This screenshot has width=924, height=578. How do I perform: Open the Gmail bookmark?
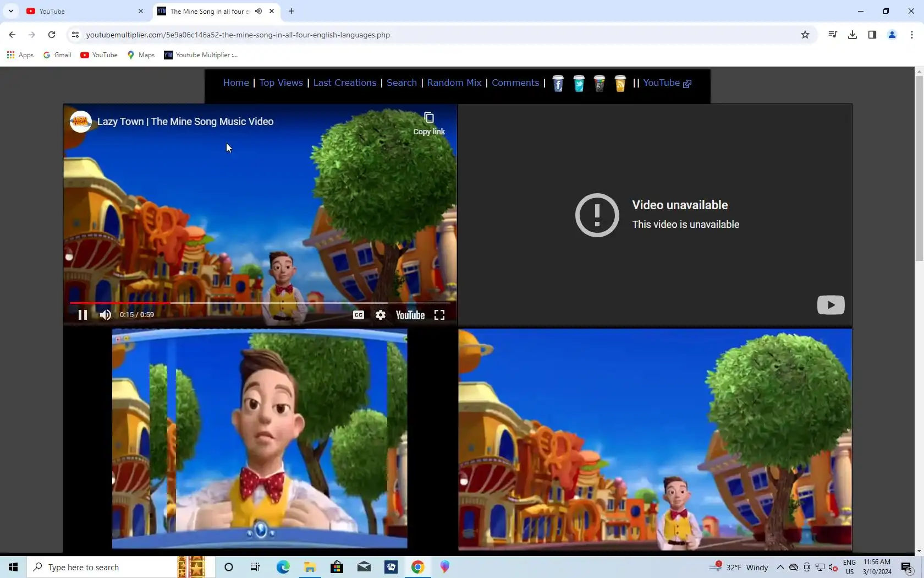tap(57, 55)
